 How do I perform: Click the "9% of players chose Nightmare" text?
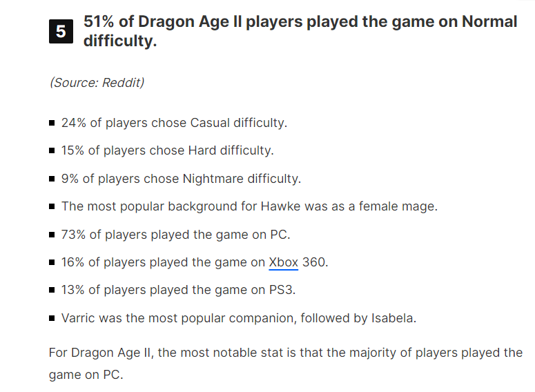coord(181,178)
